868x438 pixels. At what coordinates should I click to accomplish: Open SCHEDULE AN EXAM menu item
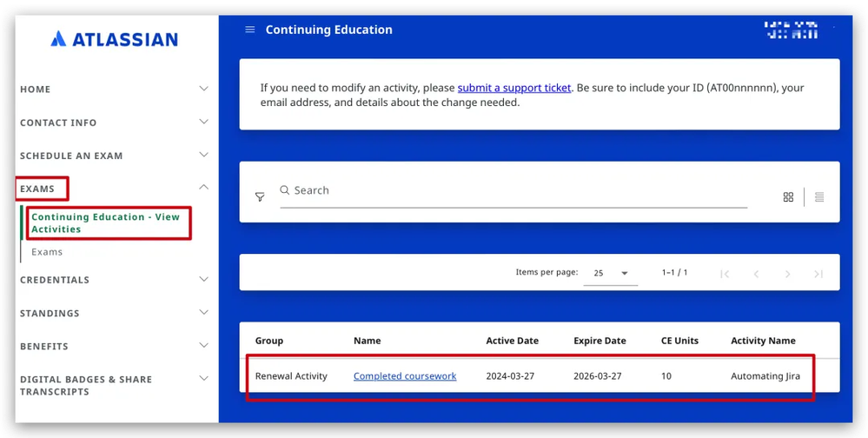pyautogui.click(x=71, y=156)
